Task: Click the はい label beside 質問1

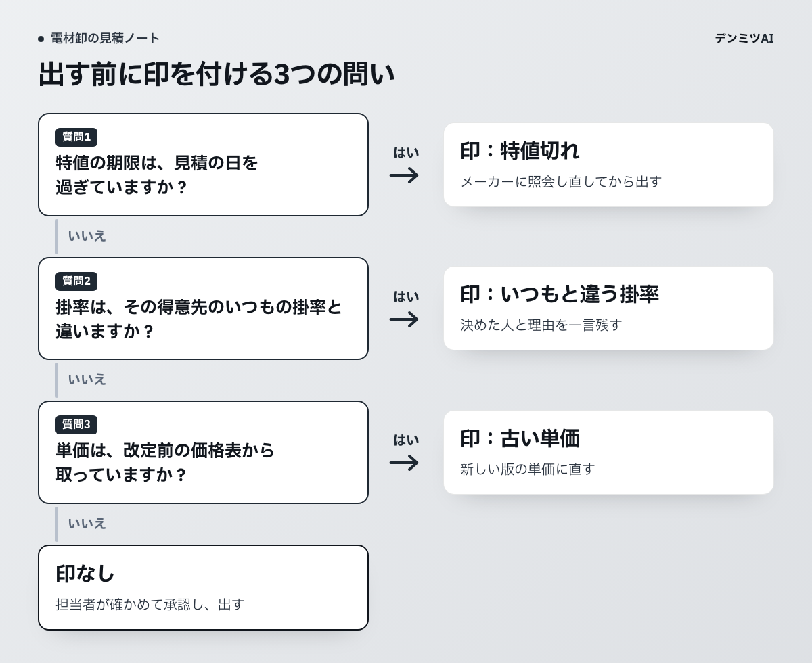Action: [406, 153]
